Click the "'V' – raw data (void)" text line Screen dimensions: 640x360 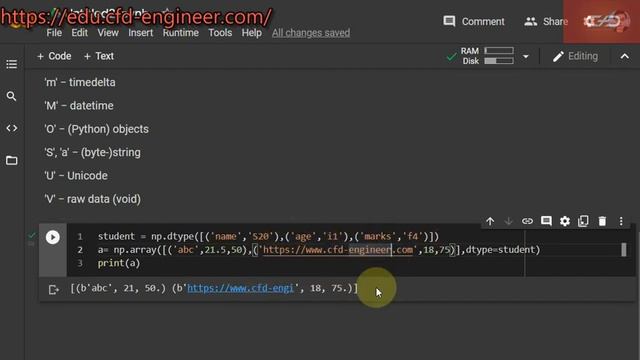coord(92,199)
